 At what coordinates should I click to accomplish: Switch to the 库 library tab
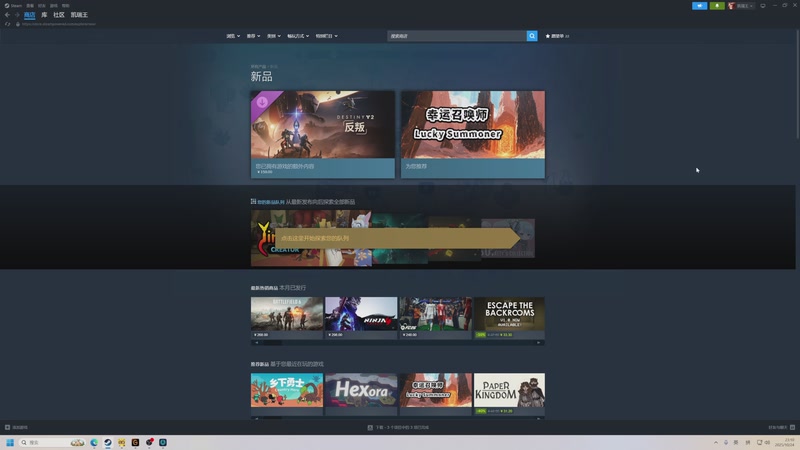44,15
